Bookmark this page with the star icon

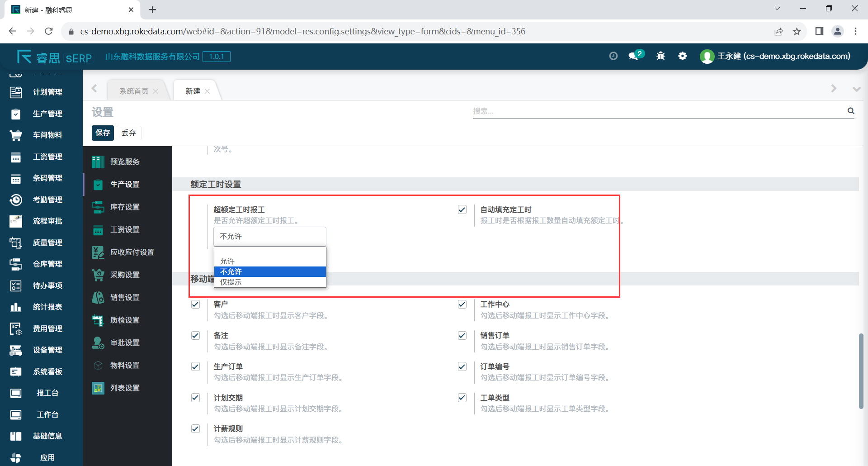point(797,32)
